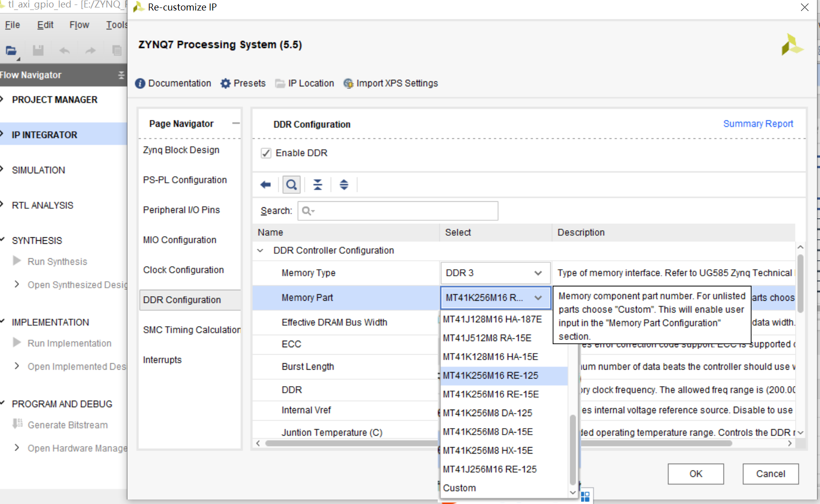The width and height of the screenshot is (820, 504).
Task: Collapse the DDR Controller Configuration section
Action: click(x=260, y=250)
